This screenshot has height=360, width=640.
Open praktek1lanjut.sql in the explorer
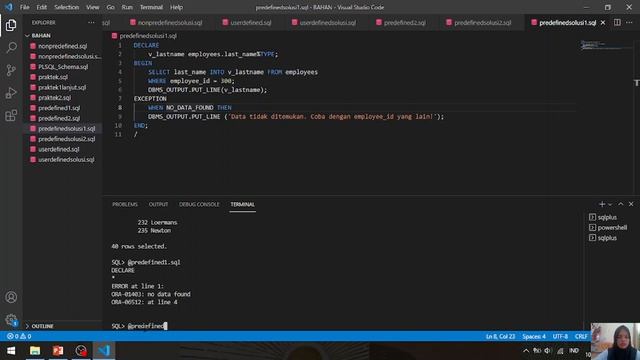pos(62,87)
